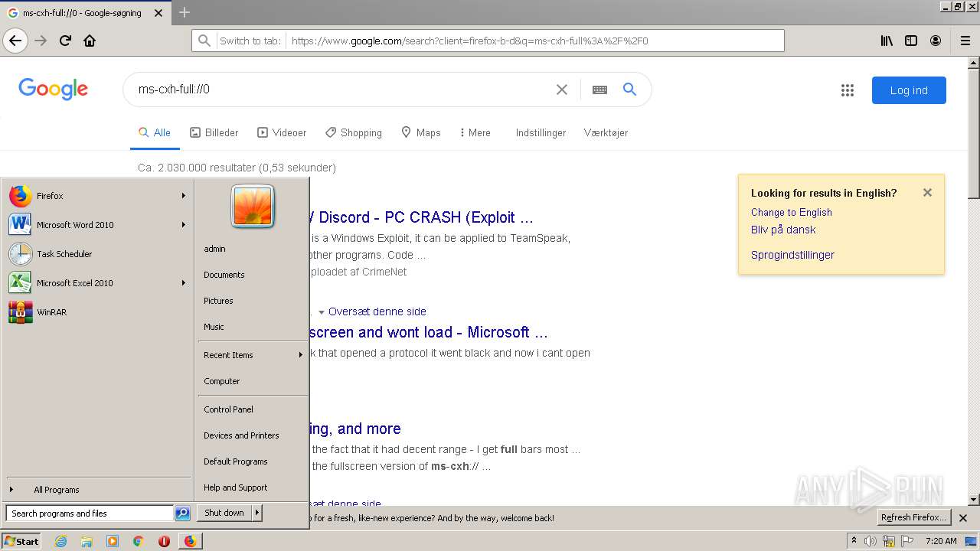Show sidebars icon in Firefox toolbar
The width and height of the screenshot is (980, 551).
(x=911, y=41)
